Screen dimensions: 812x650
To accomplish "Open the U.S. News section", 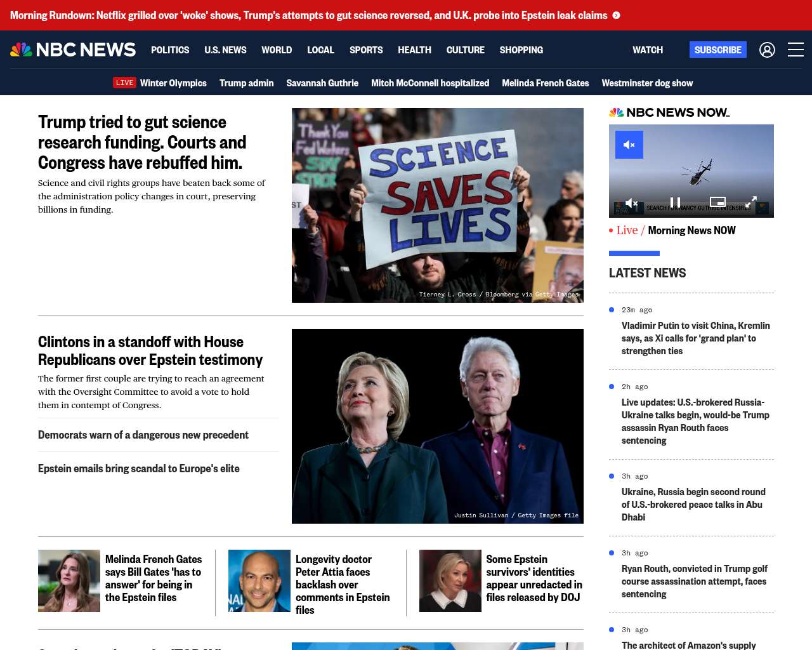I will point(225,50).
